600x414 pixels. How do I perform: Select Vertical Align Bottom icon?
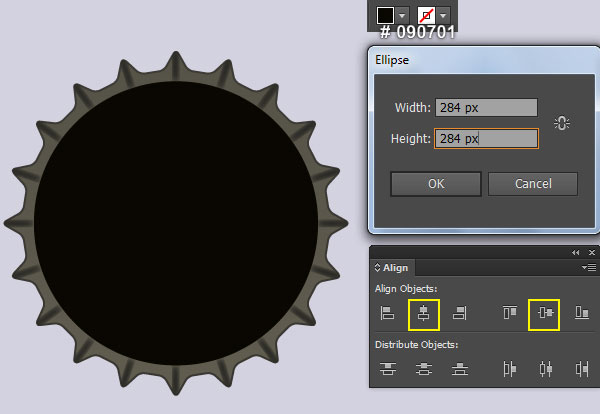point(582,312)
